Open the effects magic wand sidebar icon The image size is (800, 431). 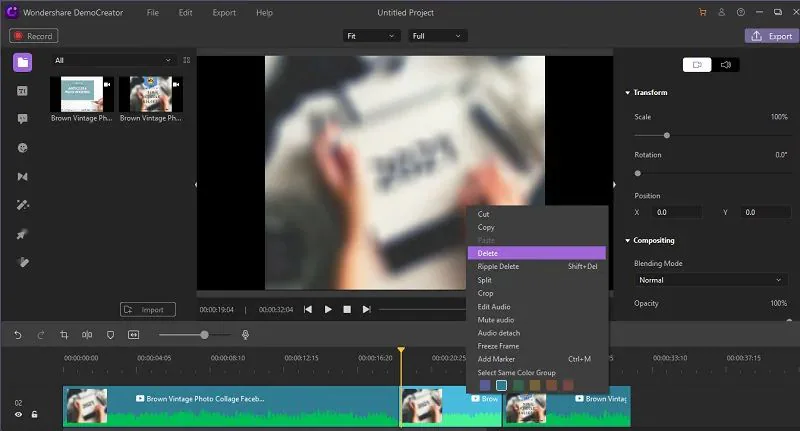(x=22, y=205)
